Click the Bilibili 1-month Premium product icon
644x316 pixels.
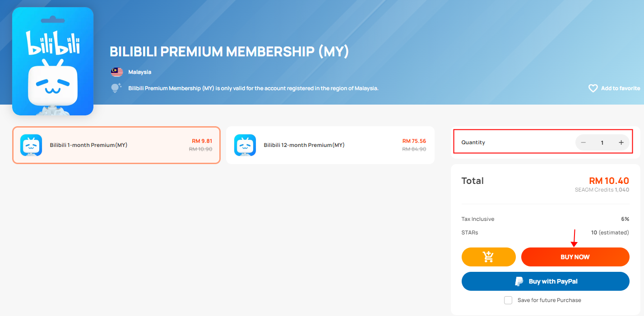[x=31, y=145]
